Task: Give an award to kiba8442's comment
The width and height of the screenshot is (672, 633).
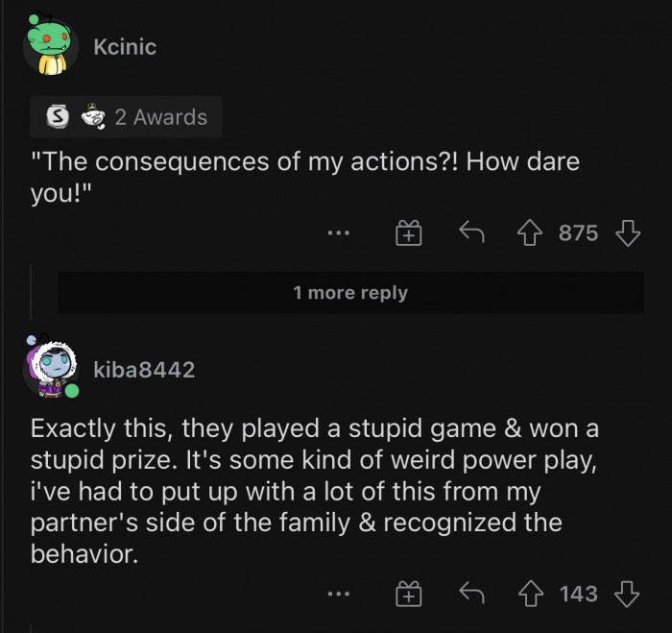Action: [x=409, y=595]
